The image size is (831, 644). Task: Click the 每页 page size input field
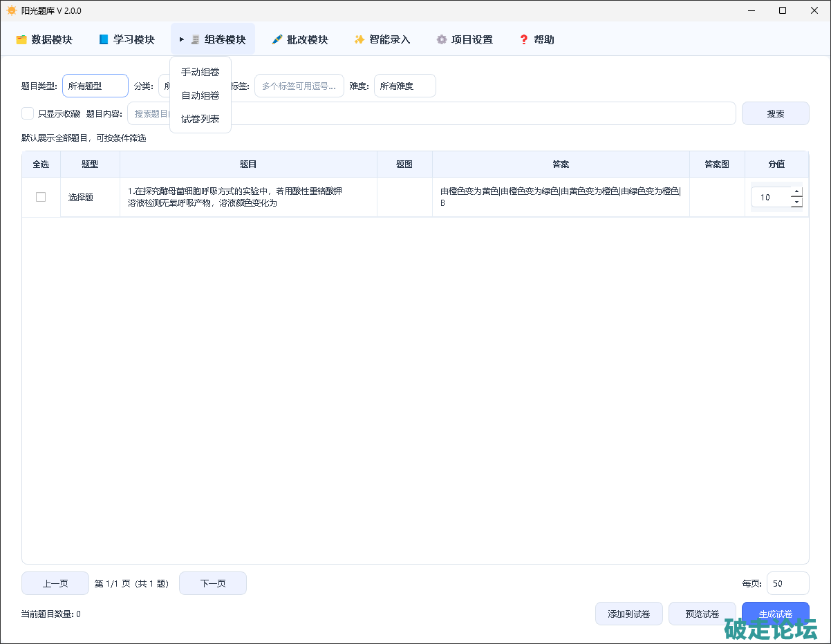787,583
